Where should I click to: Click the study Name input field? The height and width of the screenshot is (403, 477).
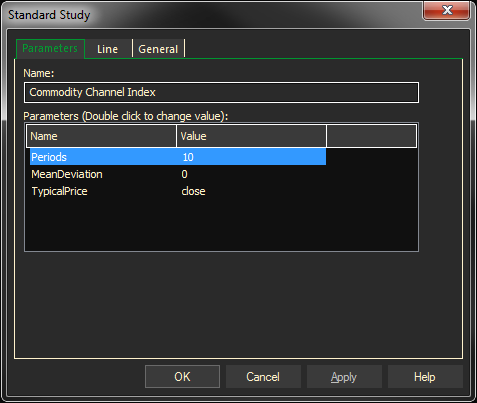coord(221,92)
